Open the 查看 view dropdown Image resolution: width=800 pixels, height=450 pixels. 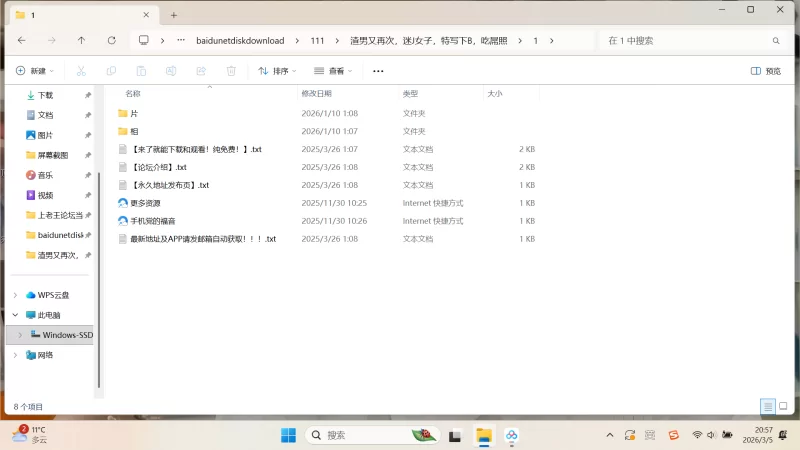pos(334,71)
